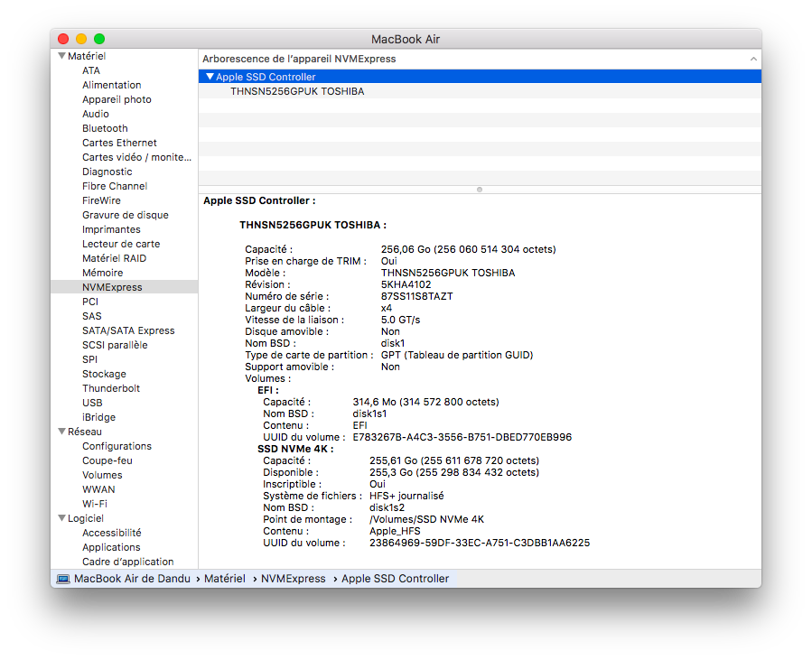Close the MacBook Air window with red button

[63, 39]
